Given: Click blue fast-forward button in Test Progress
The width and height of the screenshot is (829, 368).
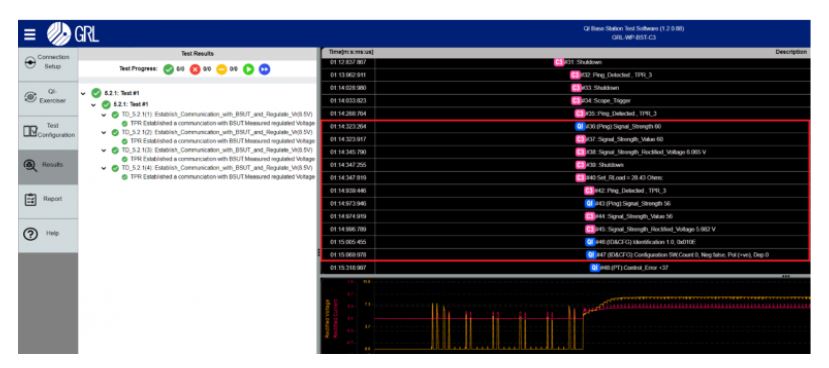Looking at the screenshot, I should (264, 69).
